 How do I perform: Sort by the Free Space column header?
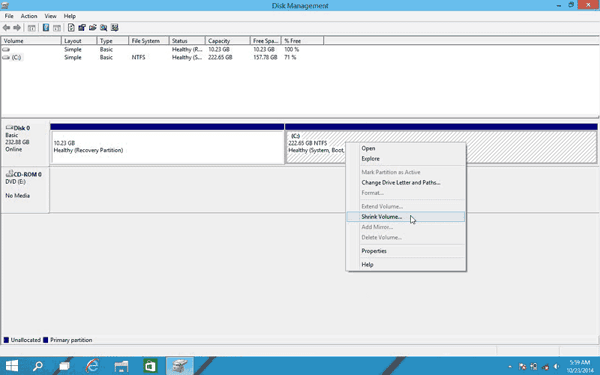coord(266,41)
